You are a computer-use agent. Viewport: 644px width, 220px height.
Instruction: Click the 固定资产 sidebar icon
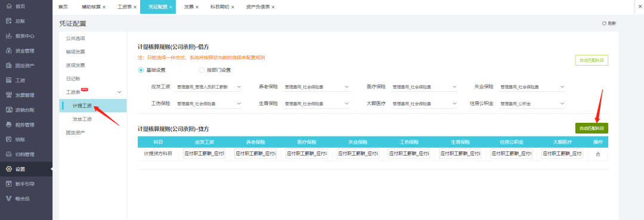click(x=8, y=66)
